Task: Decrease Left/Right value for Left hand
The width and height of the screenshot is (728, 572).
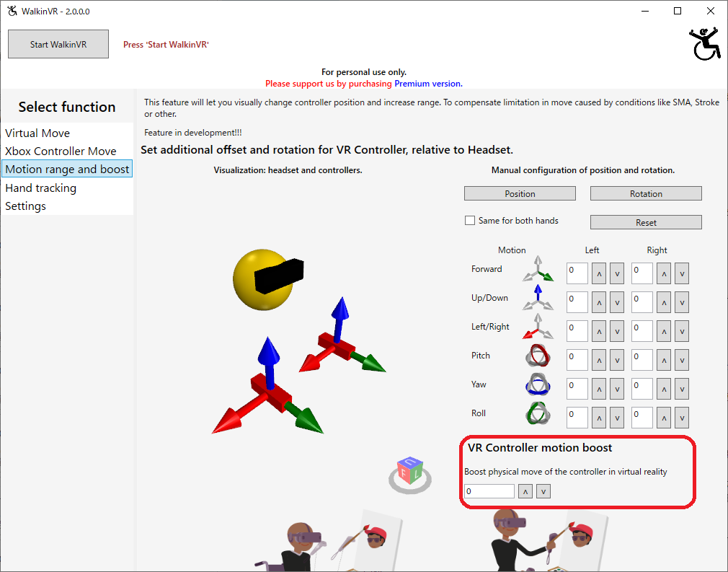Action: tap(617, 331)
